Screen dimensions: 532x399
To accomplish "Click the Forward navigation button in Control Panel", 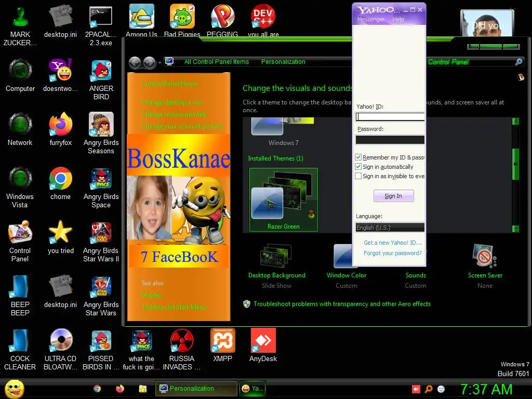I will 149,62.
